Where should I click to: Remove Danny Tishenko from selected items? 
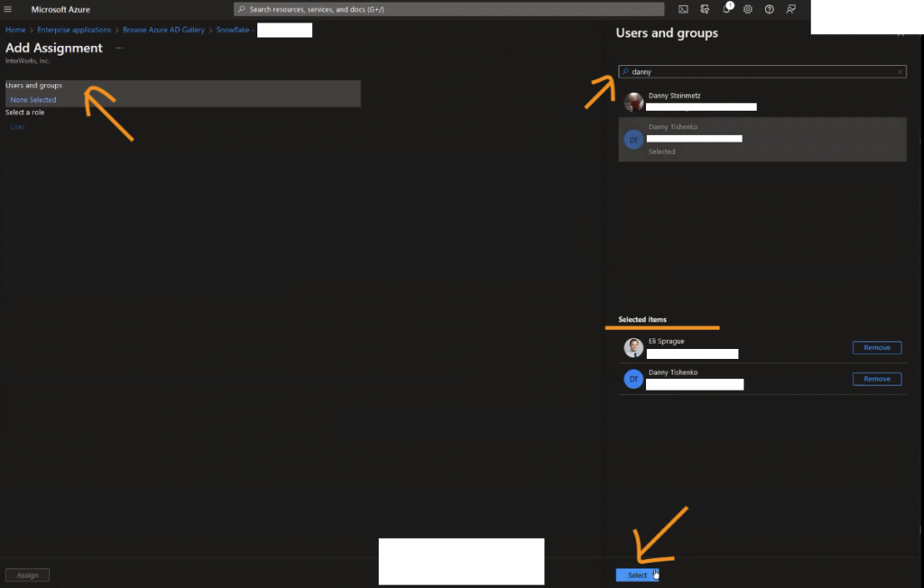point(876,379)
